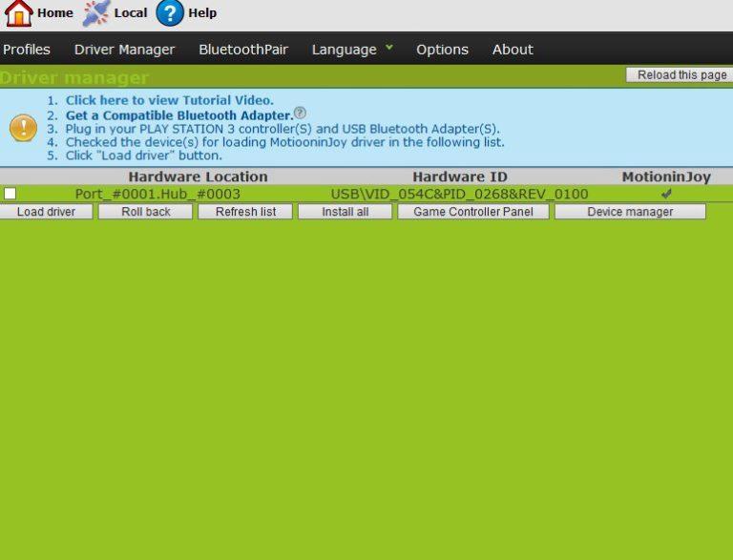Screen dimensions: 733x560
Task: Click the Install all button
Action: tap(345, 212)
